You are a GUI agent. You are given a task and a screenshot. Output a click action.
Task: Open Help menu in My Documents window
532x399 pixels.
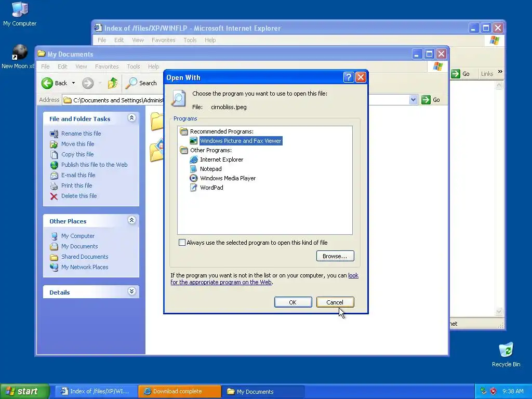click(x=153, y=66)
